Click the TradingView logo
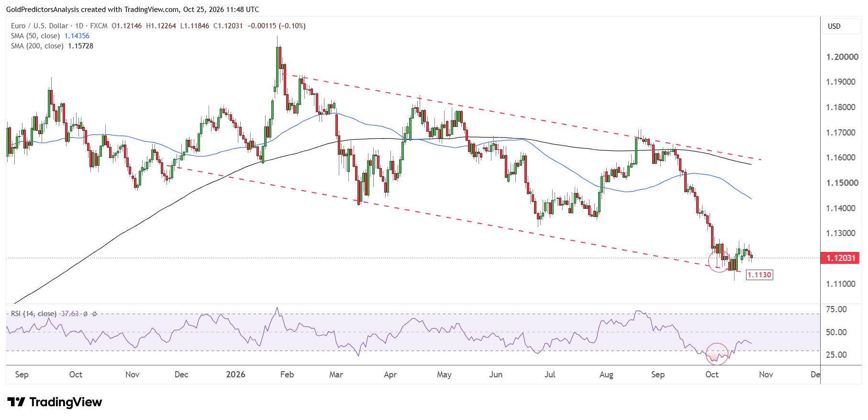Screen dimensions: 868x420 point(55,402)
